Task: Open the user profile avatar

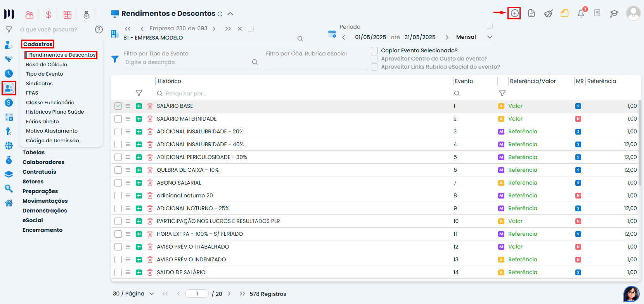Action: coord(633,14)
